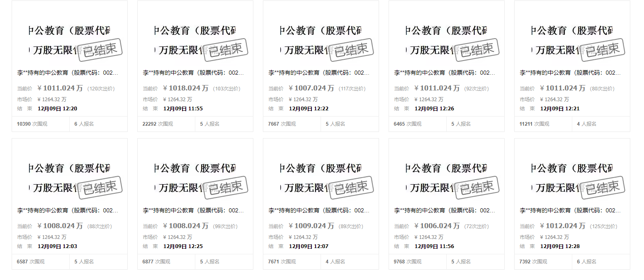The height and width of the screenshot is (280, 644).
Task: Click 人报名 count beside 11211 次围观
Action: point(587,124)
